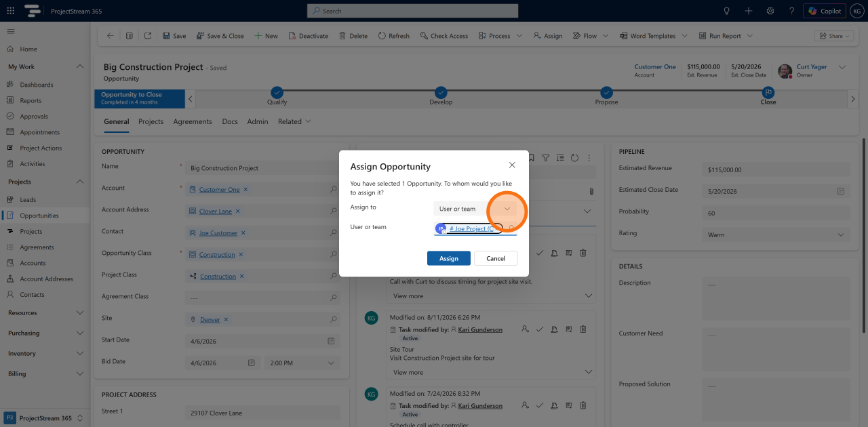Screen dimensions: 868x427
Task: Open the Copilot panel
Action: (825, 11)
